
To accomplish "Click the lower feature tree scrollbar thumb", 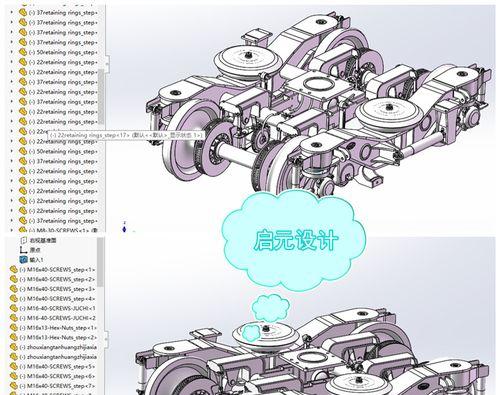I will (x=100, y=262).
